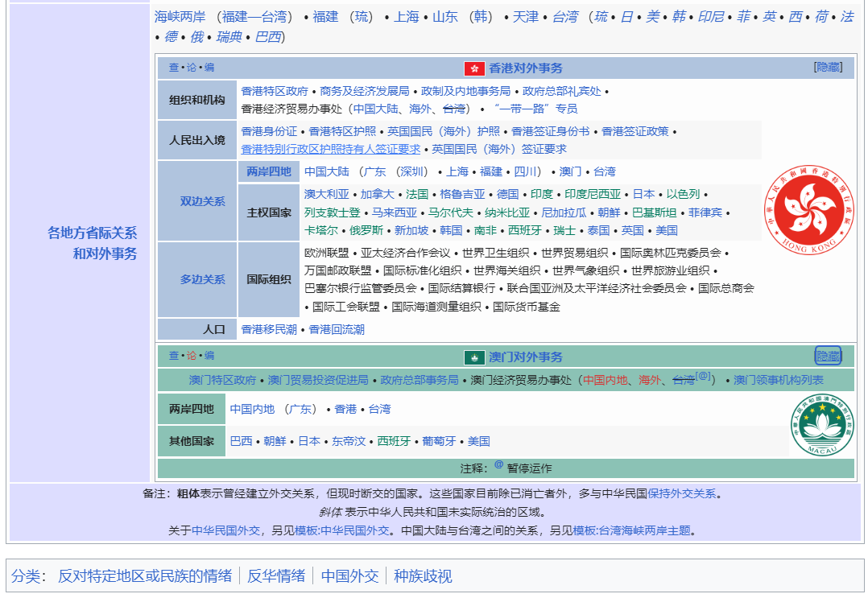868x598 pixels.
Task: Open the 政制及内地事务局 link
Action: pos(465,91)
